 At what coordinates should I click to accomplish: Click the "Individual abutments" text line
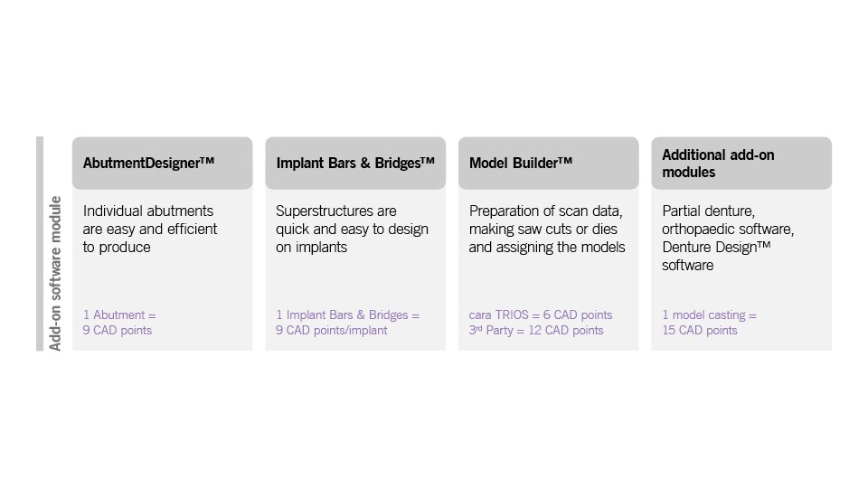148,211
